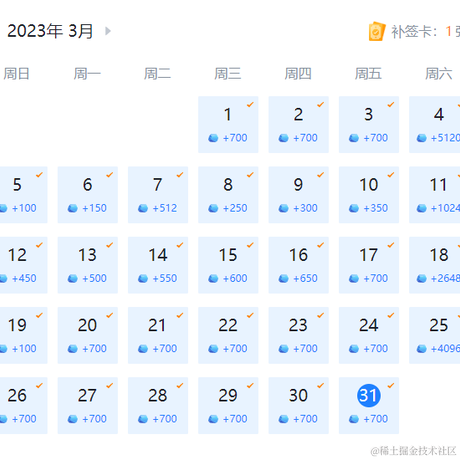
Task: Click the ore icon on day 1
Action: coord(213,138)
